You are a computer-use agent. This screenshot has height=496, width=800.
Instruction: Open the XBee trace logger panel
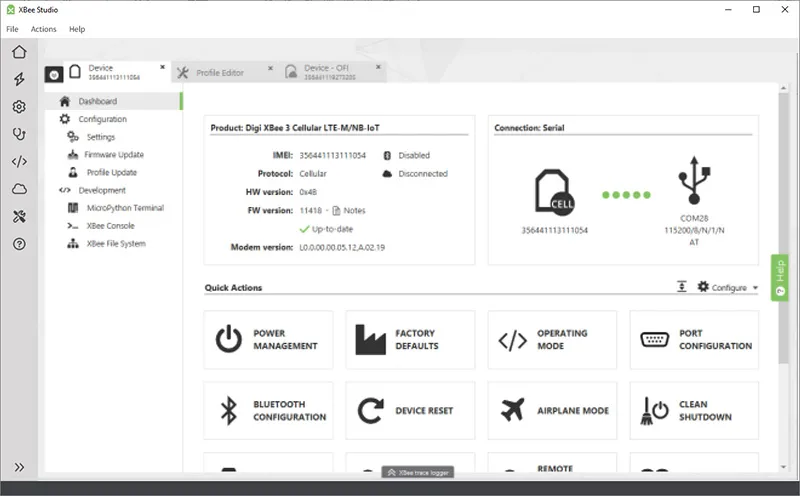[x=418, y=473]
